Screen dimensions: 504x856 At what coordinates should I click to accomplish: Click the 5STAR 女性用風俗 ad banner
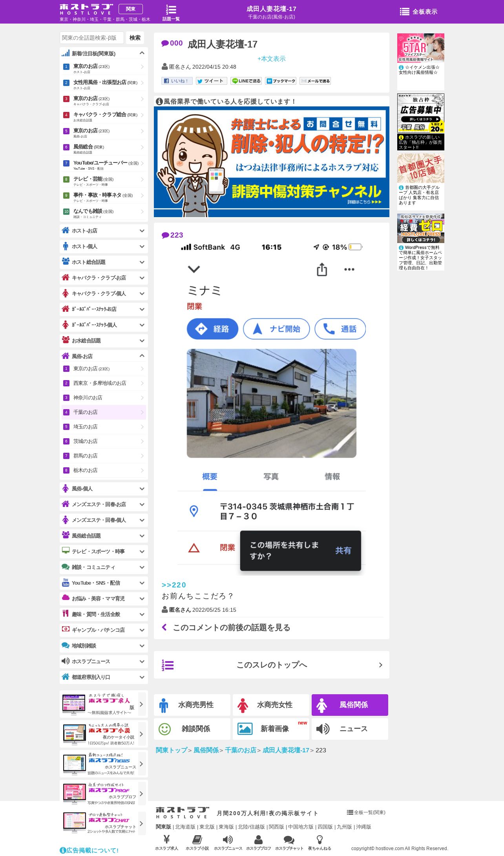pyautogui.click(x=421, y=48)
